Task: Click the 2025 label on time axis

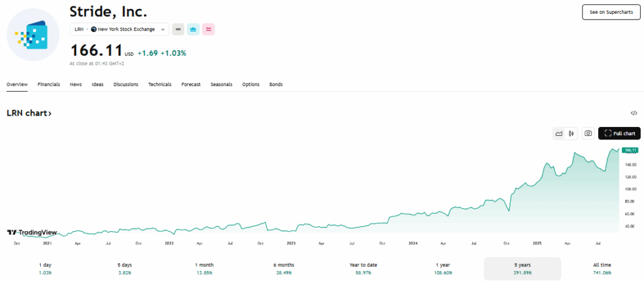Action: pos(536,243)
